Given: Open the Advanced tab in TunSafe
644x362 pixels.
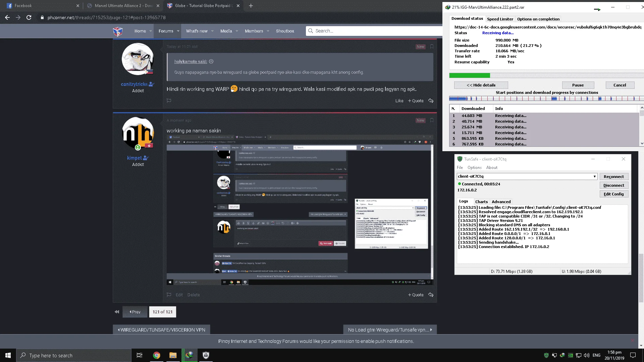Looking at the screenshot, I should point(501,201).
